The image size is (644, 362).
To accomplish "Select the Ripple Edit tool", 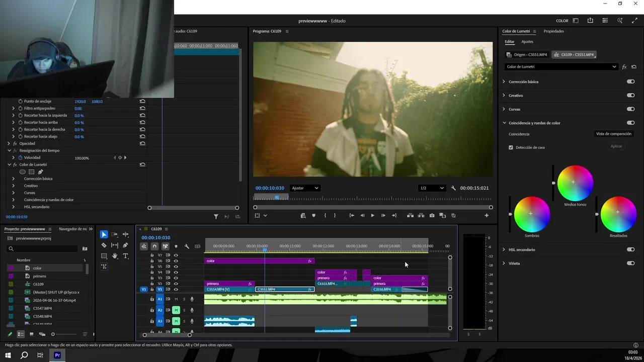I will pos(125,234).
